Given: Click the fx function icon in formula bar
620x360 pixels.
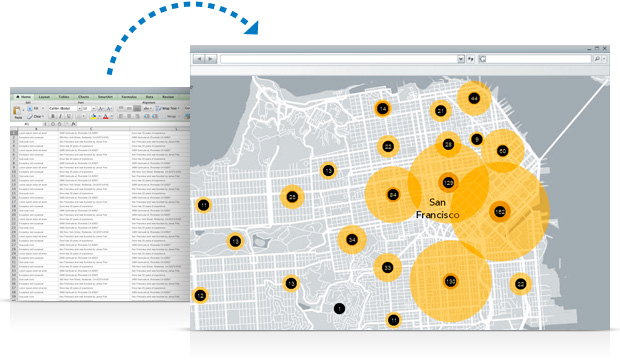Looking at the screenshot, I should pos(73,124).
